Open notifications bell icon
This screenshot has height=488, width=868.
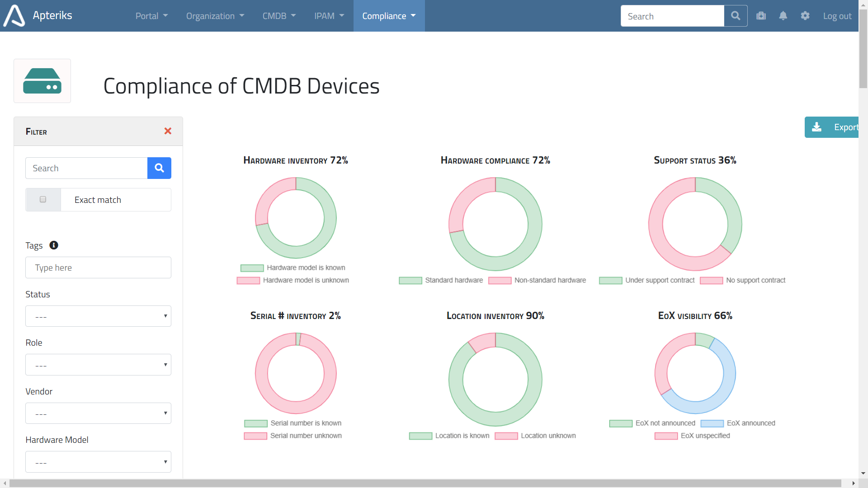click(783, 16)
